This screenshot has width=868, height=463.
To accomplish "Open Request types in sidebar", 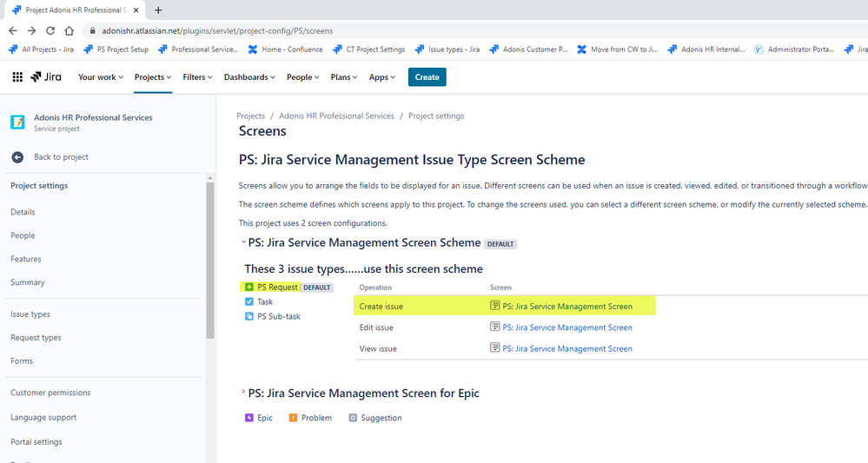I will (36, 337).
